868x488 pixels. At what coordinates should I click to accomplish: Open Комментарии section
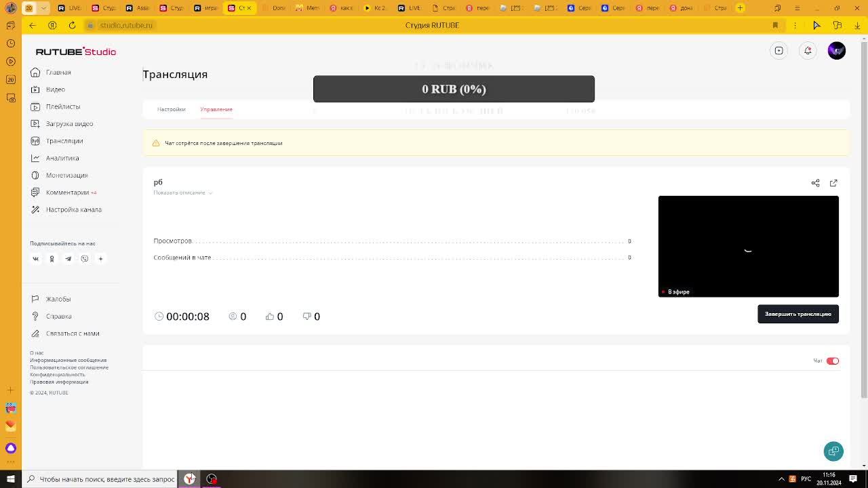tap(63, 192)
